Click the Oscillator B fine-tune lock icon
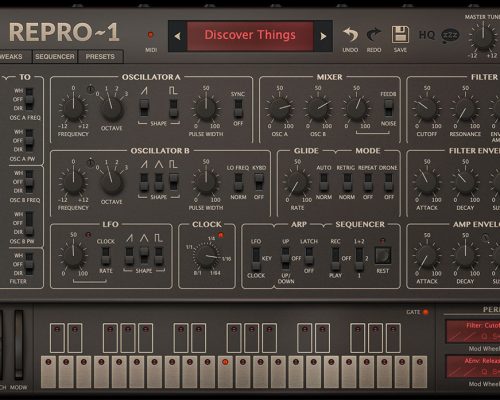The height and width of the screenshot is (400, 500). pyautogui.click(x=90, y=163)
